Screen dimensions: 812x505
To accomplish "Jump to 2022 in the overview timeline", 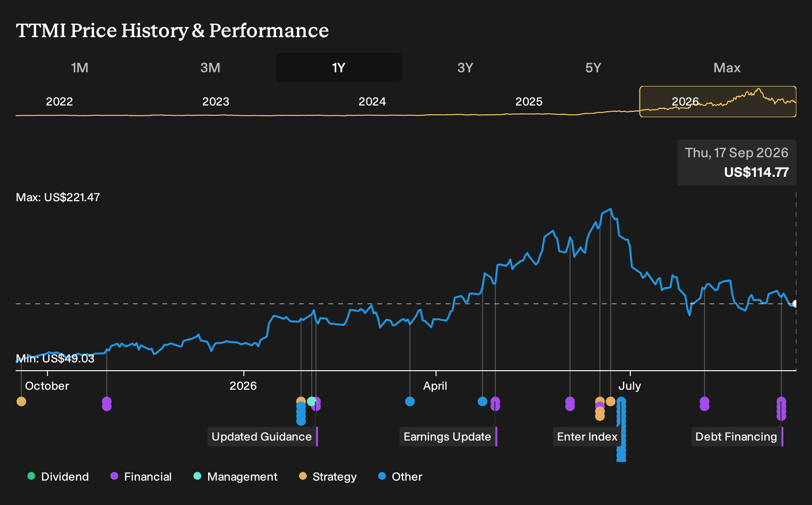I will [x=59, y=102].
